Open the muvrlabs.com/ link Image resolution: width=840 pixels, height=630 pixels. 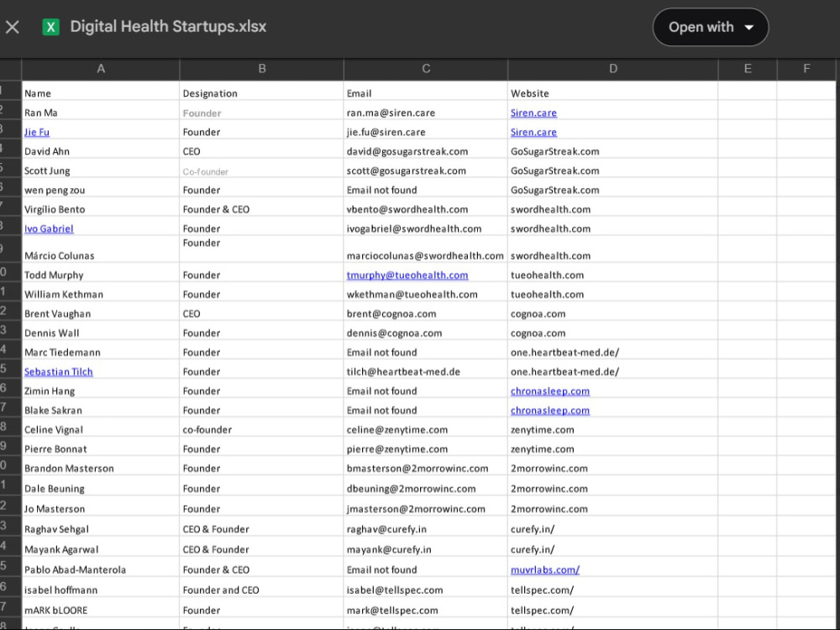pyautogui.click(x=545, y=570)
